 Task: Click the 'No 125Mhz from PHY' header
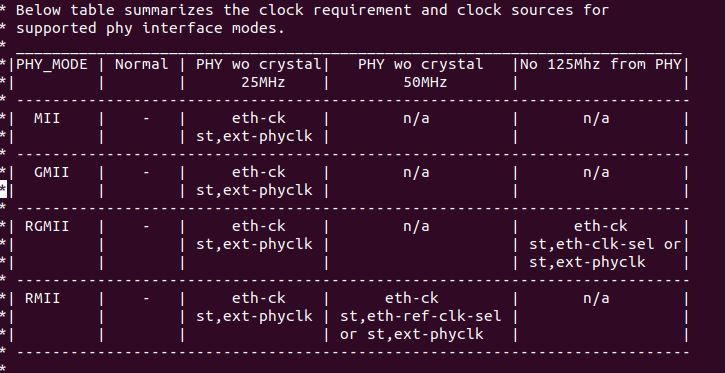click(601, 64)
